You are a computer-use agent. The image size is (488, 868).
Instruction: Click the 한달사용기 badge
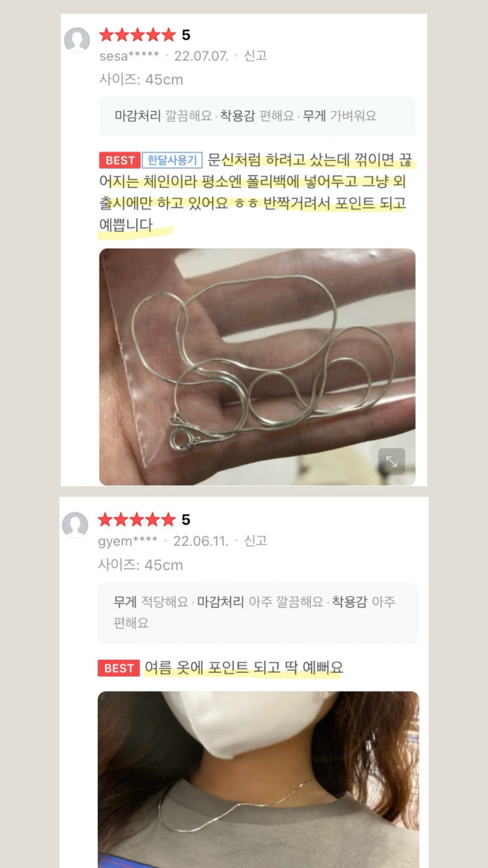172,161
